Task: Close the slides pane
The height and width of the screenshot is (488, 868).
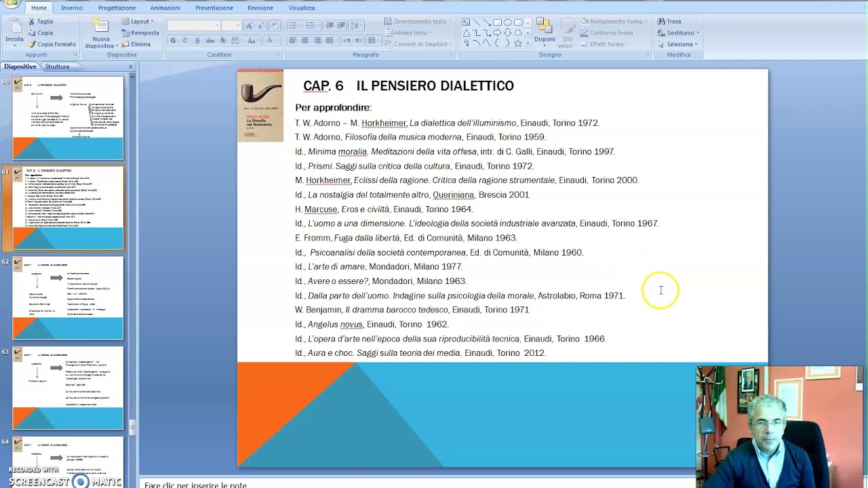Action: pyautogui.click(x=131, y=66)
